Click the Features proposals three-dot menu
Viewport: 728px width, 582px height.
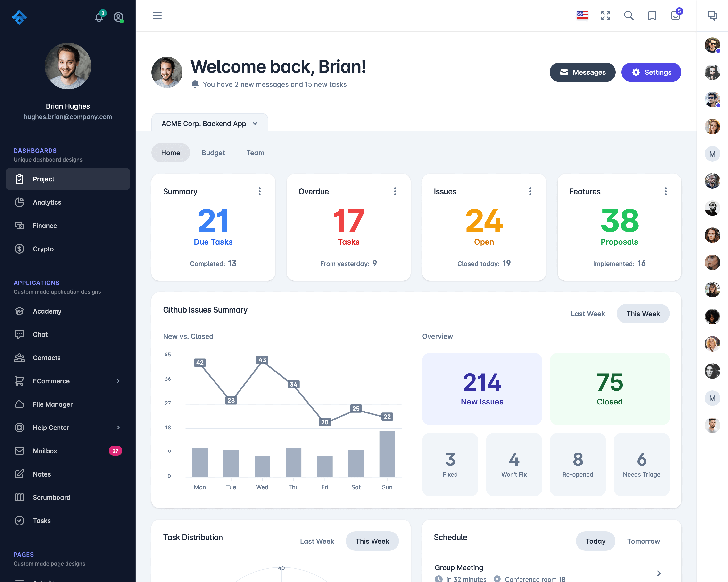pyautogui.click(x=666, y=191)
